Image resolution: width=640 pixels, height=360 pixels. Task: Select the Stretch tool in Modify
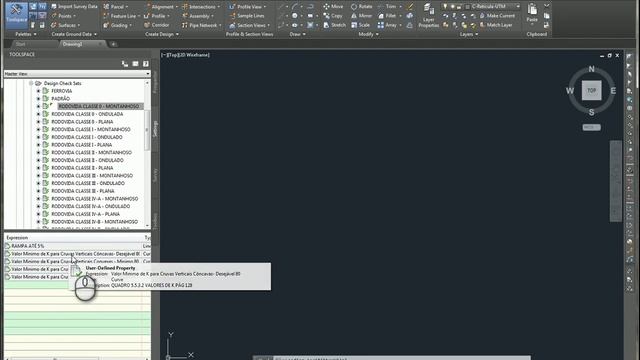334,25
